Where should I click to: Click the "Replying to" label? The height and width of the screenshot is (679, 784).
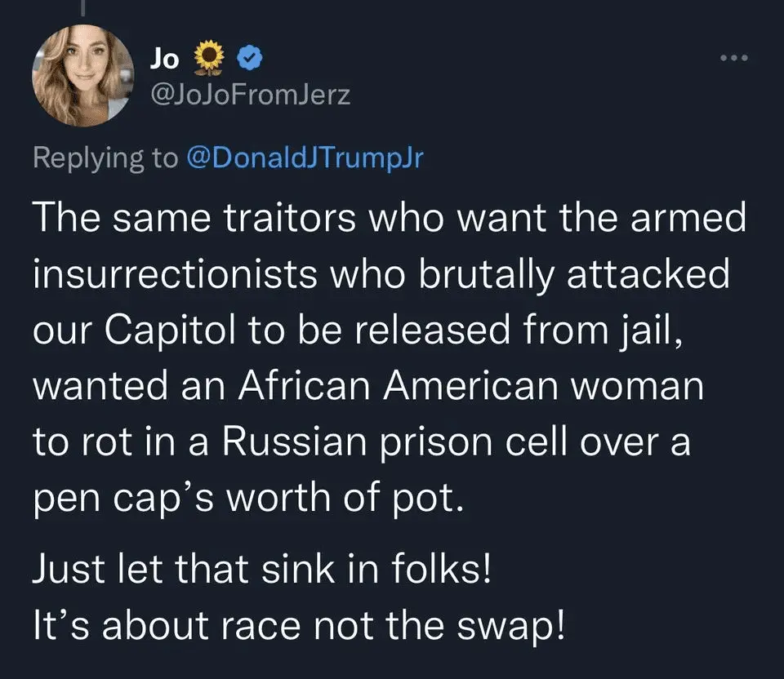[x=105, y=157]
